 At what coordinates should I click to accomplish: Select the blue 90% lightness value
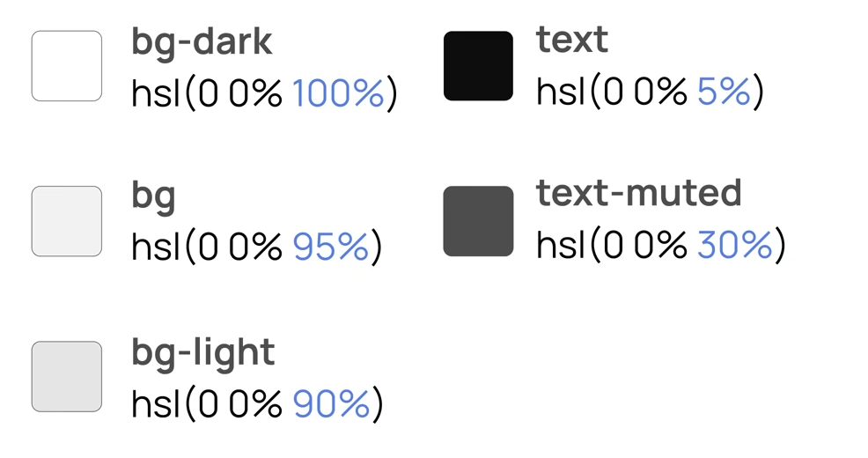coord(331,403)
